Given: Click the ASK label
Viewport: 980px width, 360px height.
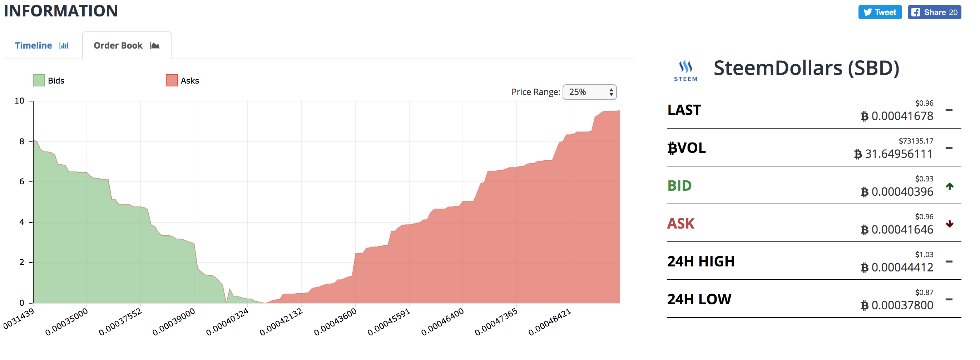Looking at the screenshot, I should 680,224.
